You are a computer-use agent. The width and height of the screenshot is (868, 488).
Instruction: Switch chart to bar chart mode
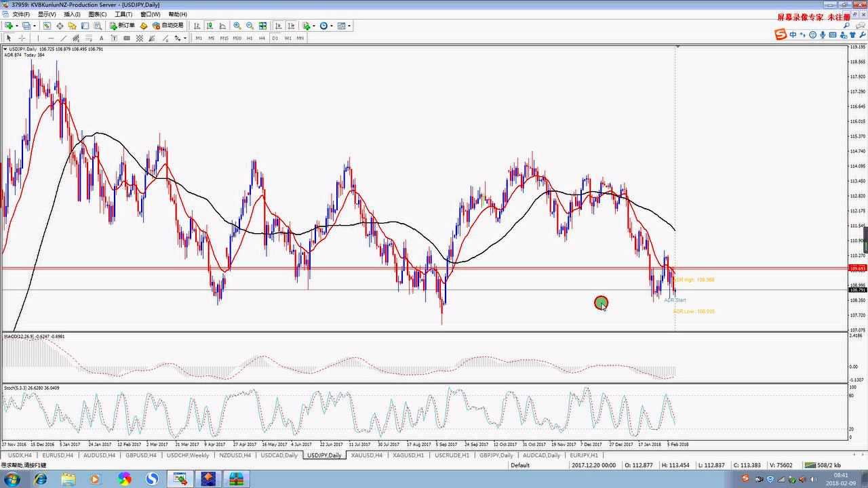[197, 26]
